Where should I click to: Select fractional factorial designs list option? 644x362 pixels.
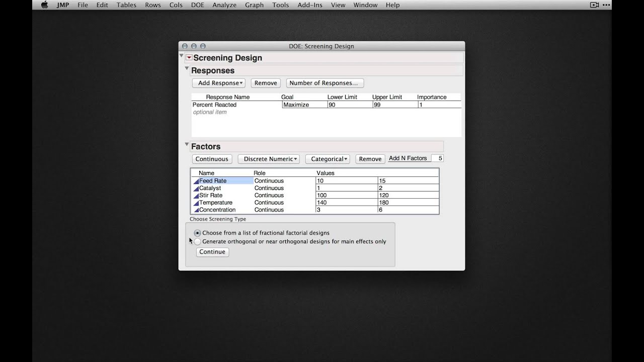pyautogui.click(x=198, y=233)
